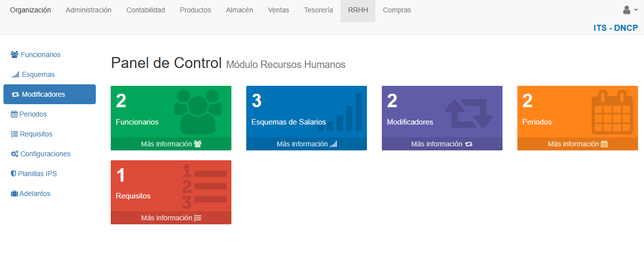Click Más información on Funcionarios card

click(x=171, y=144)
